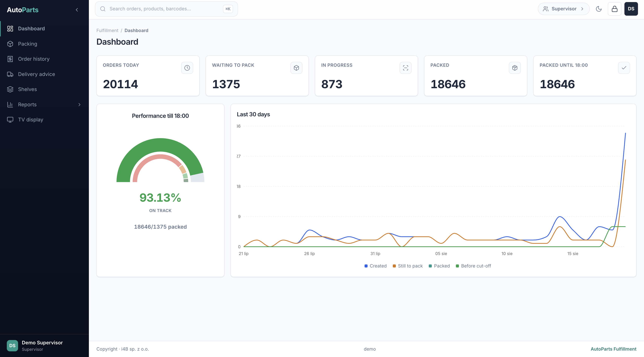Viewport: 644px width, 357px height.
Task: Toggle dark mode with the moon icon
Action: tap(599, 9)
